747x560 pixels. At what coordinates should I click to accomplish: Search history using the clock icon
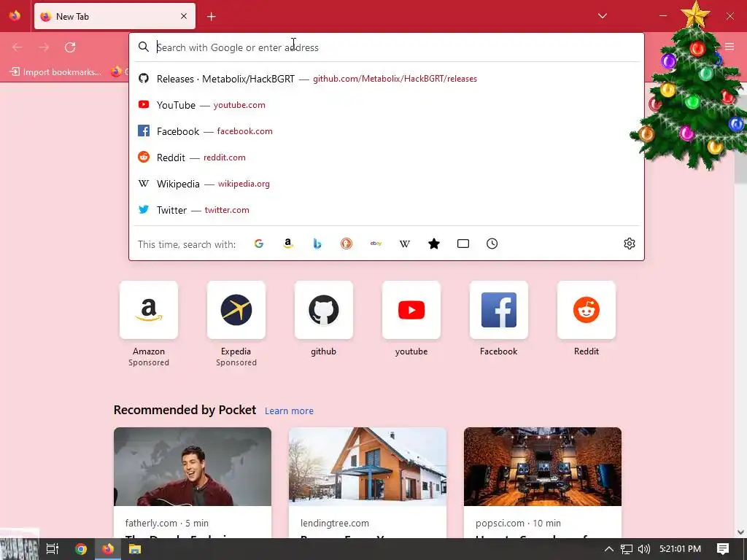(x=492, y=244)
